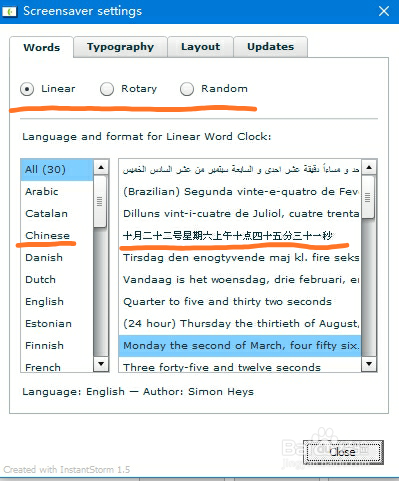
Task: Open the Typography tab
Action: point(120,47)
